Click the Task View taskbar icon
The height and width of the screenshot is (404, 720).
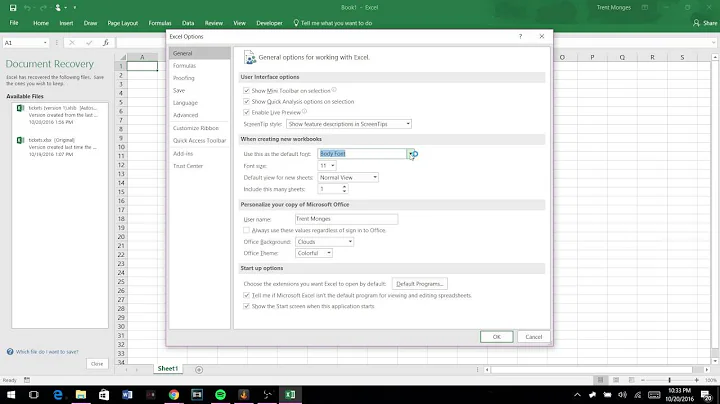[34, 394]
